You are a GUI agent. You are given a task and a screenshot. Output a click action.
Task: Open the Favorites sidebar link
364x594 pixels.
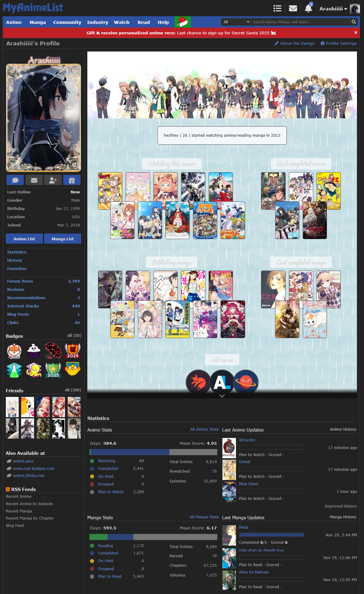tap(17, 268)
